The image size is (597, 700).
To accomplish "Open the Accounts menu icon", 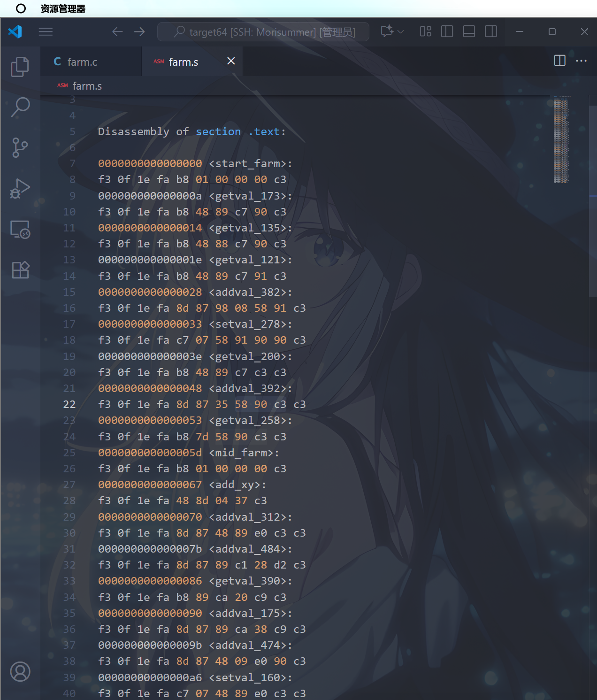I will pos(20,671).
